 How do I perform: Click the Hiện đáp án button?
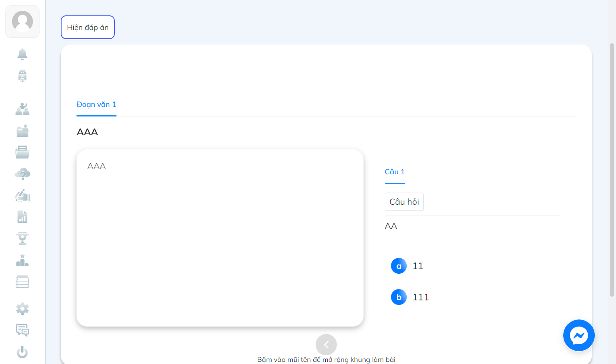tap(88, 27)
